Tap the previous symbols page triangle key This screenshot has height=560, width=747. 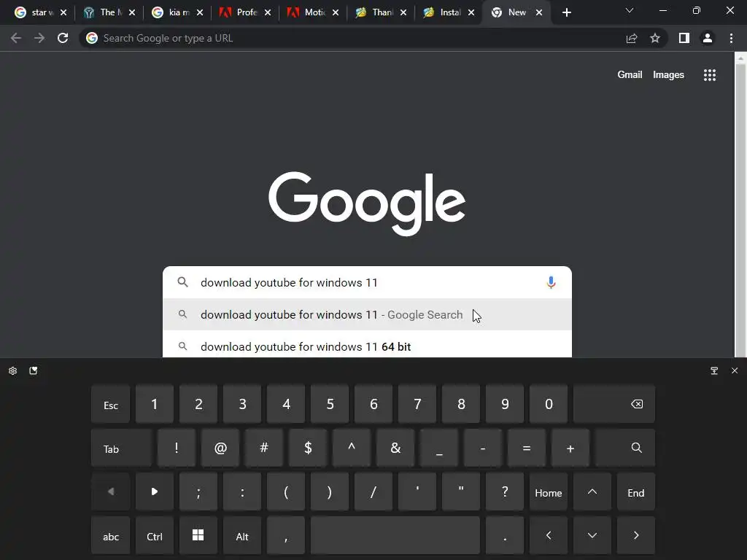111,492
